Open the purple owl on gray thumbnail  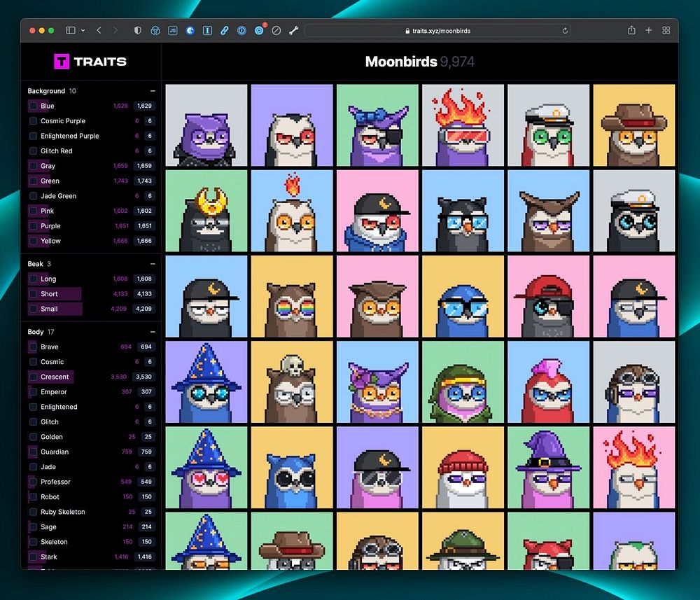pyautogui.click(x=206, y=125)
